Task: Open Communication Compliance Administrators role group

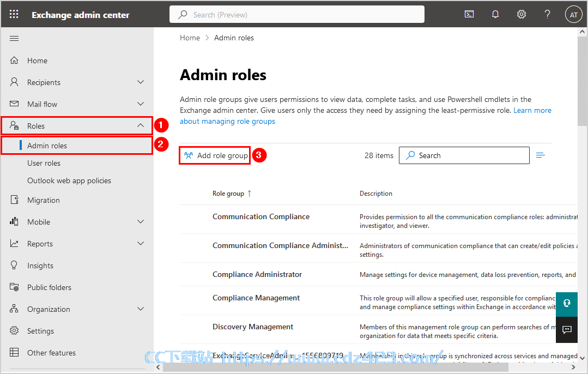Action: (281, 245)
